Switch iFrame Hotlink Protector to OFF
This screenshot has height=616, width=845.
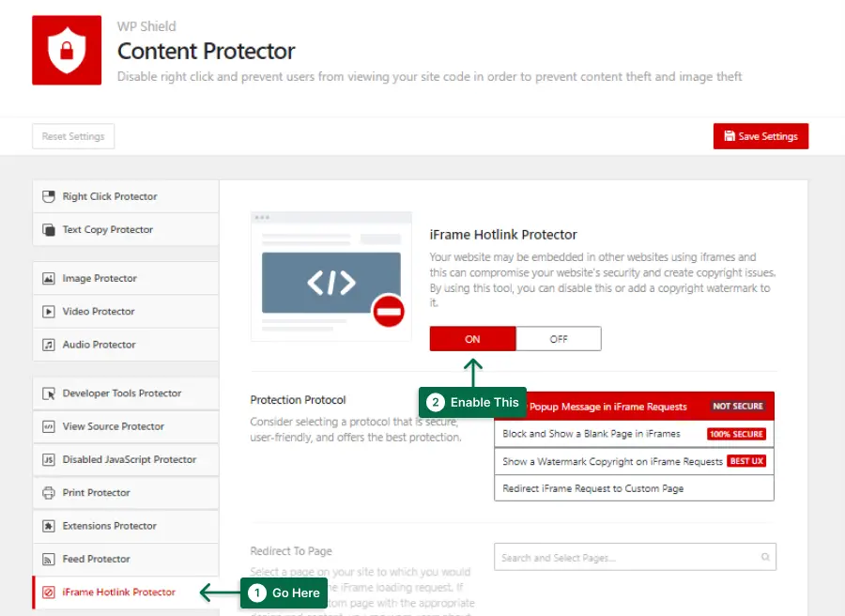(x=559, y=339)
